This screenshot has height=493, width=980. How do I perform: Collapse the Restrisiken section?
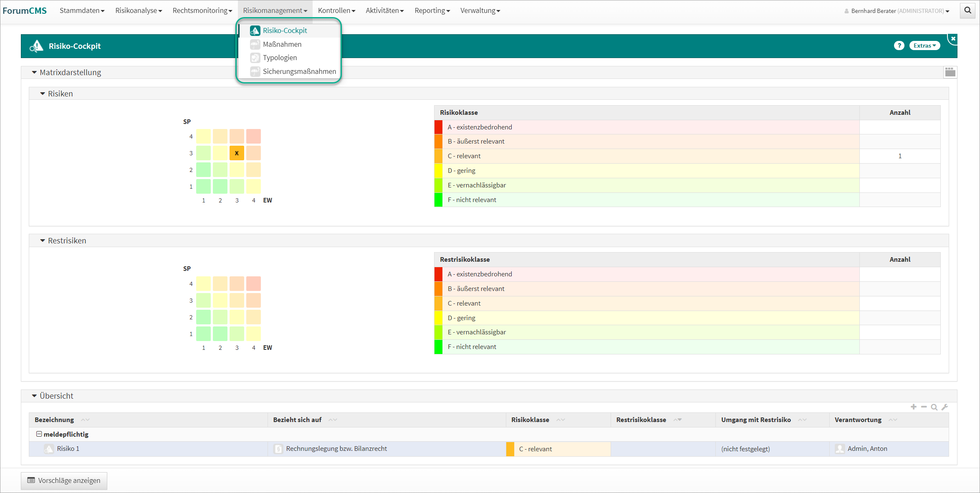tap(43, 241)
